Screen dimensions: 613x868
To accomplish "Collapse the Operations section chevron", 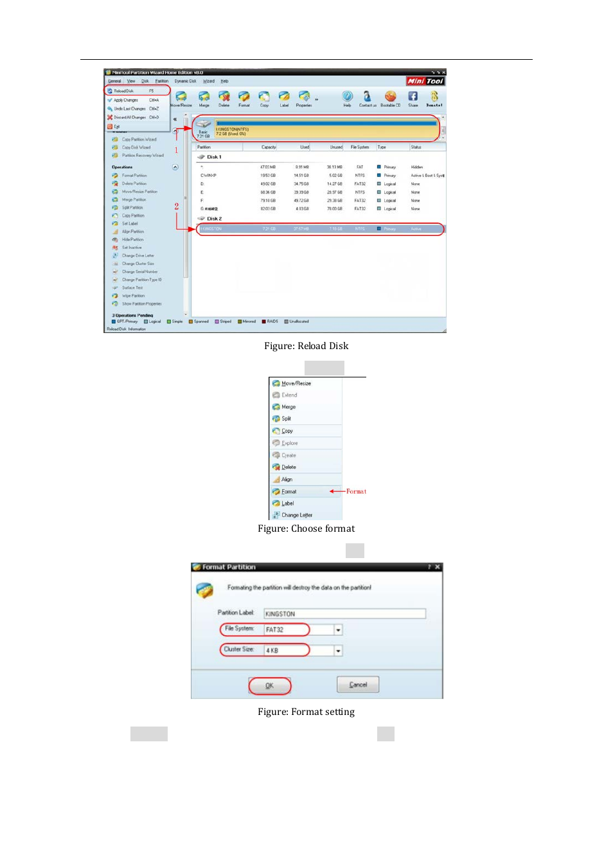I will (175, 167).
